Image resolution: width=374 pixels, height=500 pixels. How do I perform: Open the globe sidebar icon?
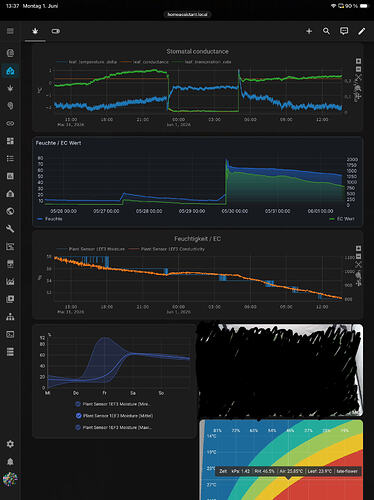point(10,211)
